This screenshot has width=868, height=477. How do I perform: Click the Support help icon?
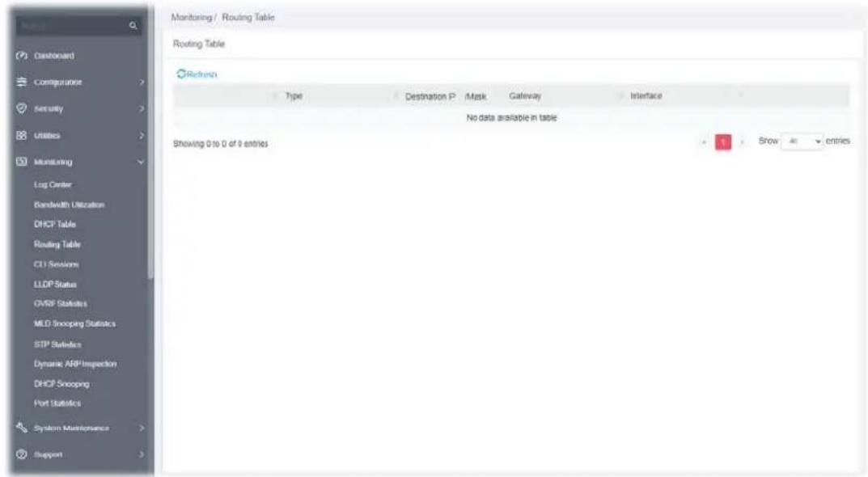22,454
